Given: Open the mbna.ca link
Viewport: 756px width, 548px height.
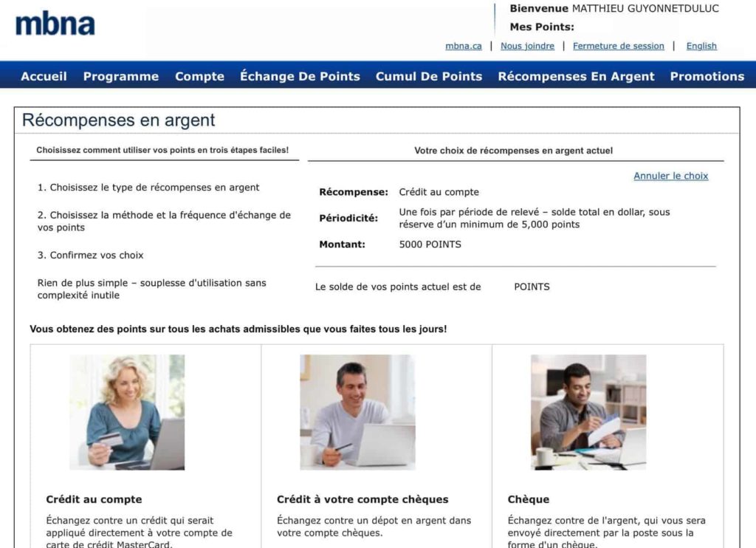Looking at the screenshot, I should pyautogui.click(x=464, y=46).
